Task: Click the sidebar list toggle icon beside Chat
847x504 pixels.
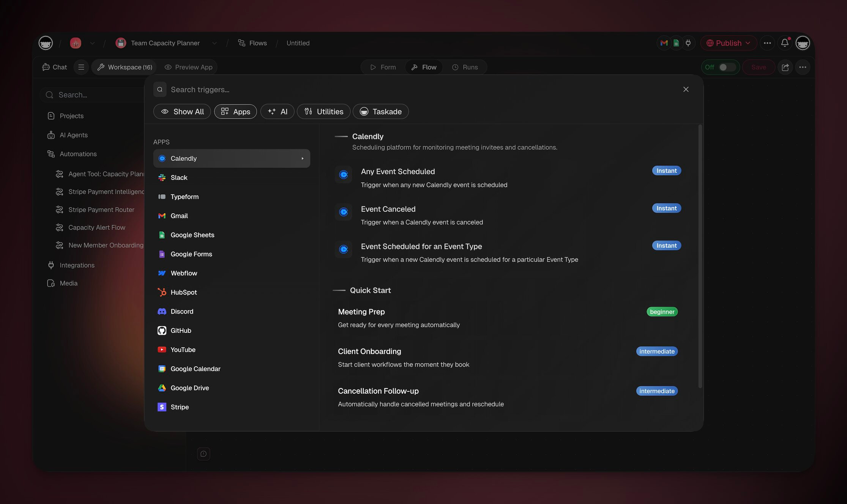Action: point(81,67)
